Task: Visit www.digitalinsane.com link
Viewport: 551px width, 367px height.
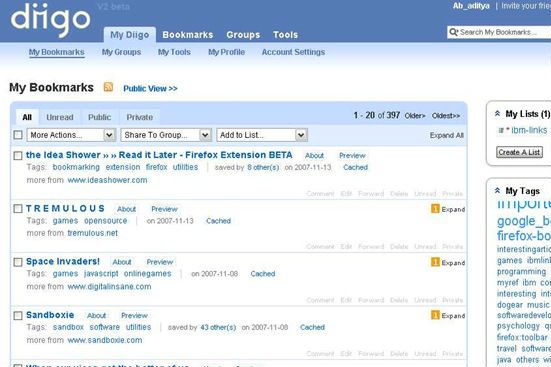Action: (109, 286)
